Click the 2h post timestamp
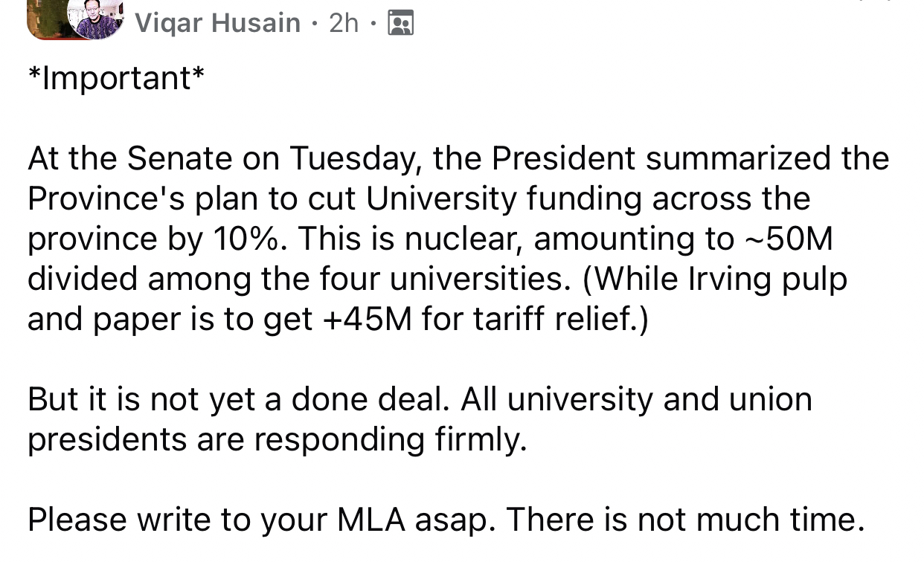The width and height of the screenshot is (924, 562). coord(344,23)
